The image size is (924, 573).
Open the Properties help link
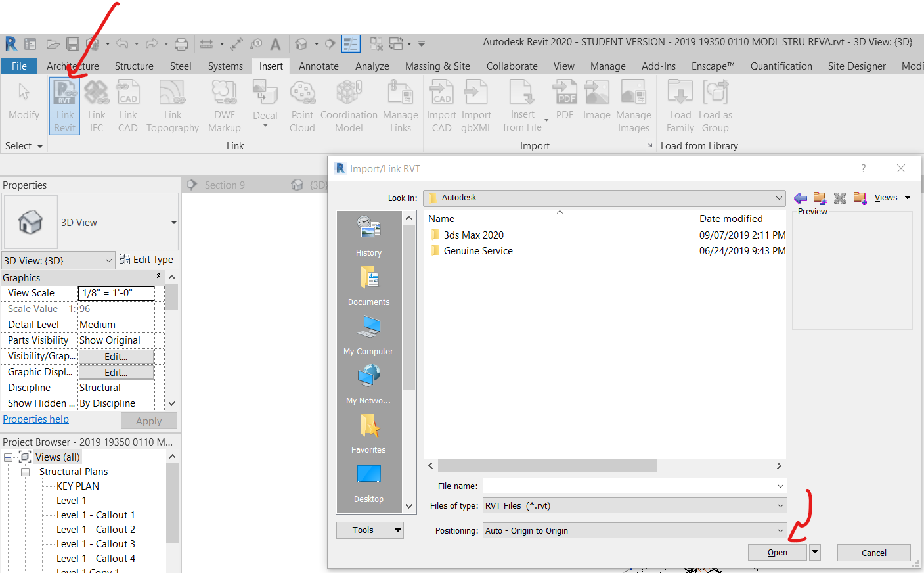click(x=35, y=419)
